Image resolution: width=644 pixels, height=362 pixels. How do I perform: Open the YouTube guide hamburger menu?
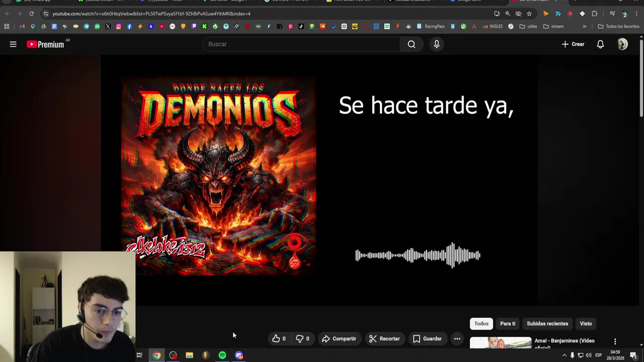(x=13, y=44)
